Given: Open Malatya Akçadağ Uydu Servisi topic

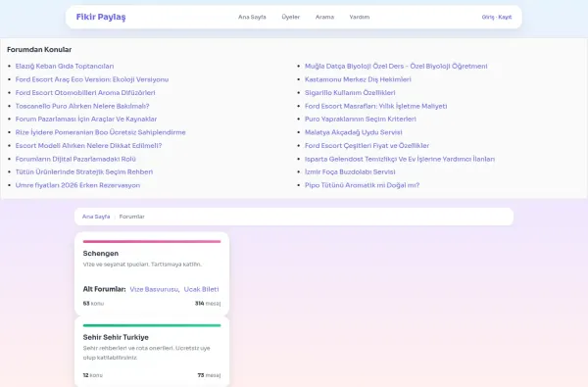Looking at the screenshot, I should (x=353, y=132).
